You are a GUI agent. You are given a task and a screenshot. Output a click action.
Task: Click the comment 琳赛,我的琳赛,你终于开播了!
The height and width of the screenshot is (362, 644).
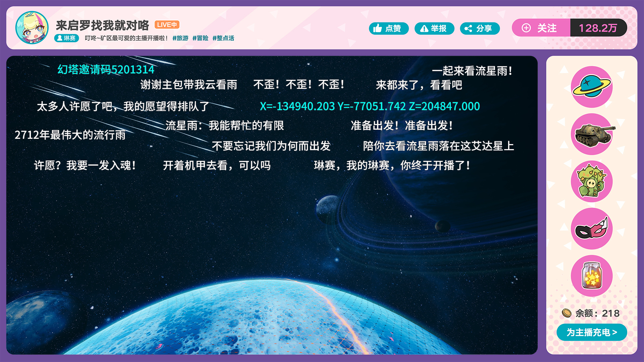pyautogui.click(x=392, y=165)
